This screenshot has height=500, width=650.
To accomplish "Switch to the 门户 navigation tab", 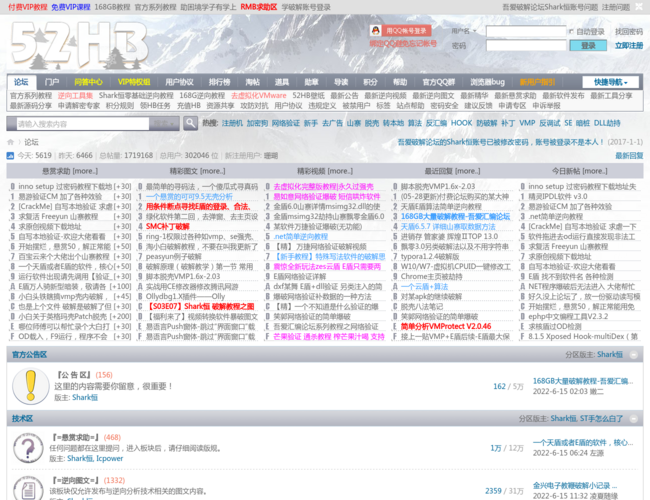I will point(52,82).
